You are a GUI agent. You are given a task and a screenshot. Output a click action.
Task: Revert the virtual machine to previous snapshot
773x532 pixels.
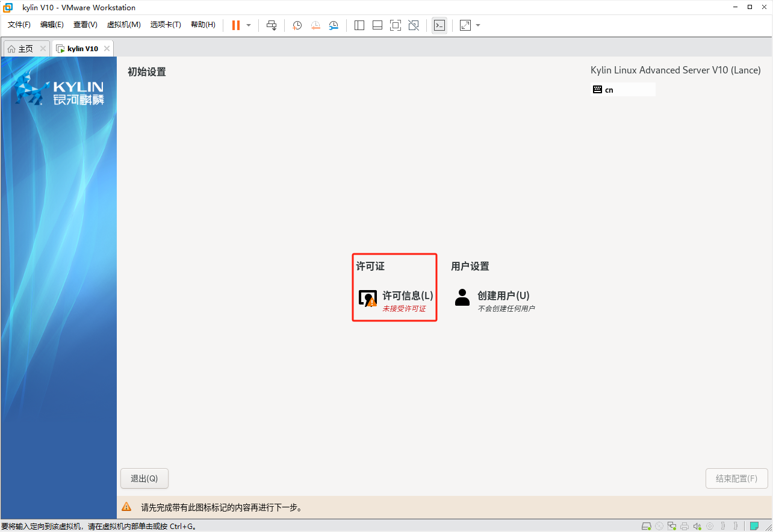pyautogui.click(x=315, y=25)
